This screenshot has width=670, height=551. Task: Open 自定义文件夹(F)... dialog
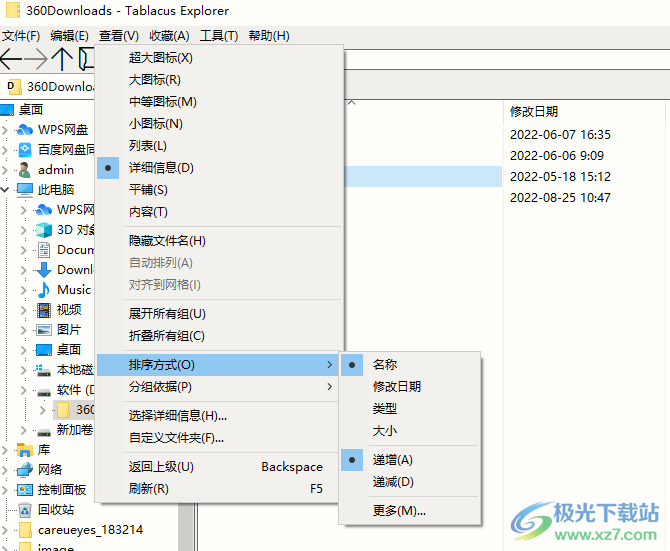pyautogui.click(x=218, y=438)
